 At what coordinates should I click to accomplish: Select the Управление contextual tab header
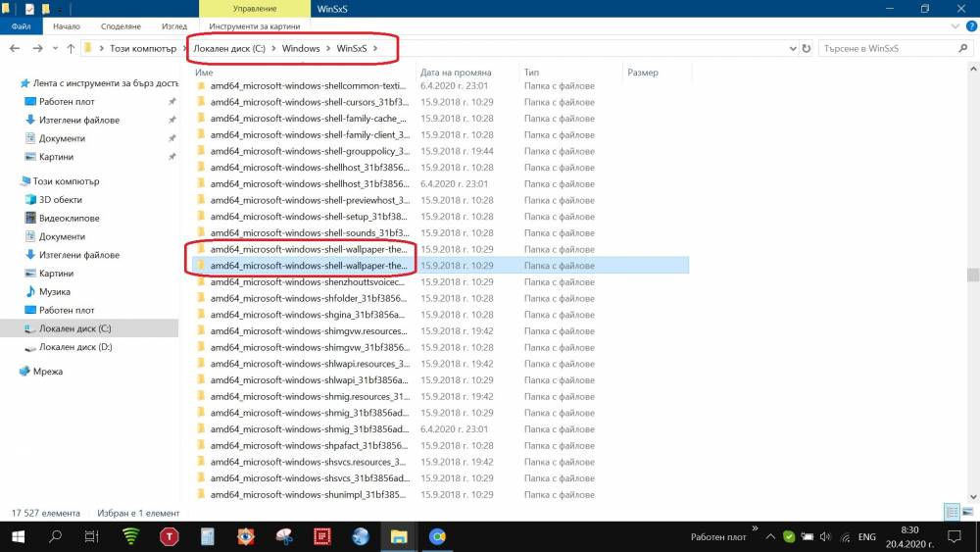tap(255, 9)
